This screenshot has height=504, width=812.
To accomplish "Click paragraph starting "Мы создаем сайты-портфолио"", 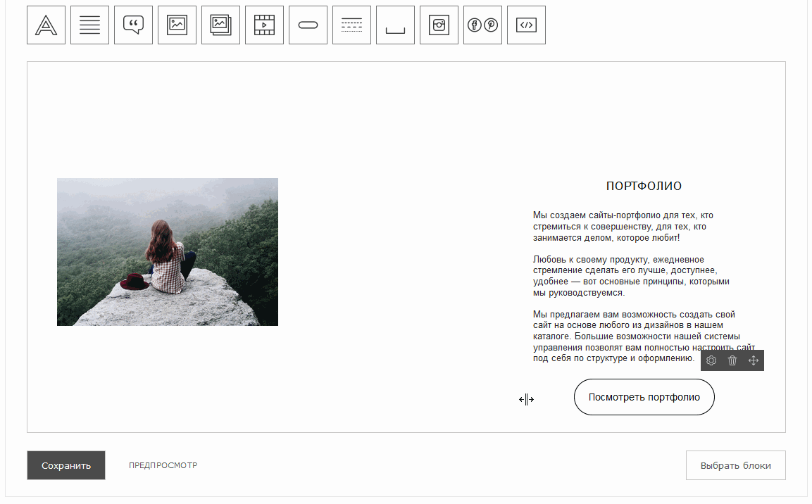I will click(623, 227).
